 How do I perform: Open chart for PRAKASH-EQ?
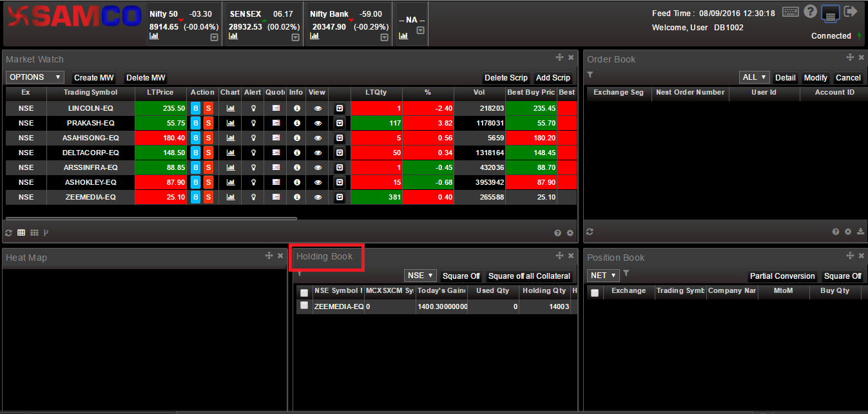coord(231,123)
